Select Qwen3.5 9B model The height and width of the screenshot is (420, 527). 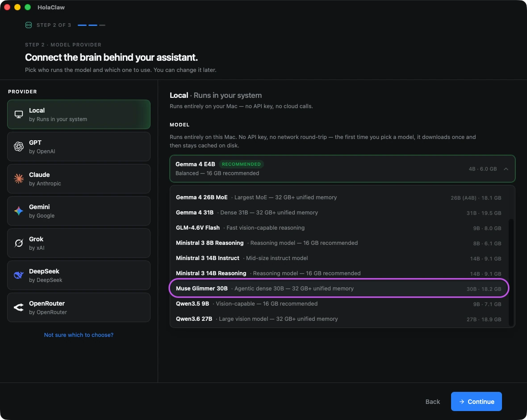click(339, 304)
